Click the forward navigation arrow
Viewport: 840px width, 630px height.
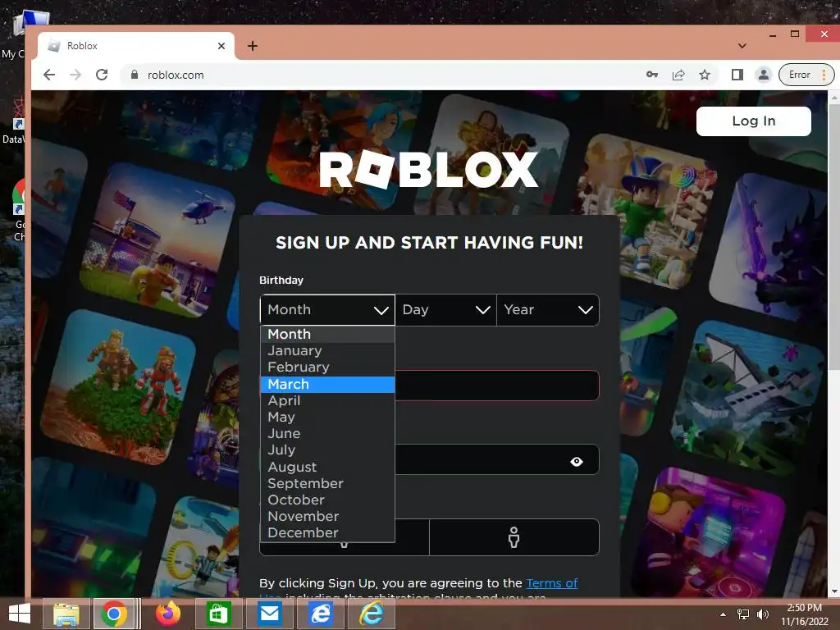click(75, 75)
